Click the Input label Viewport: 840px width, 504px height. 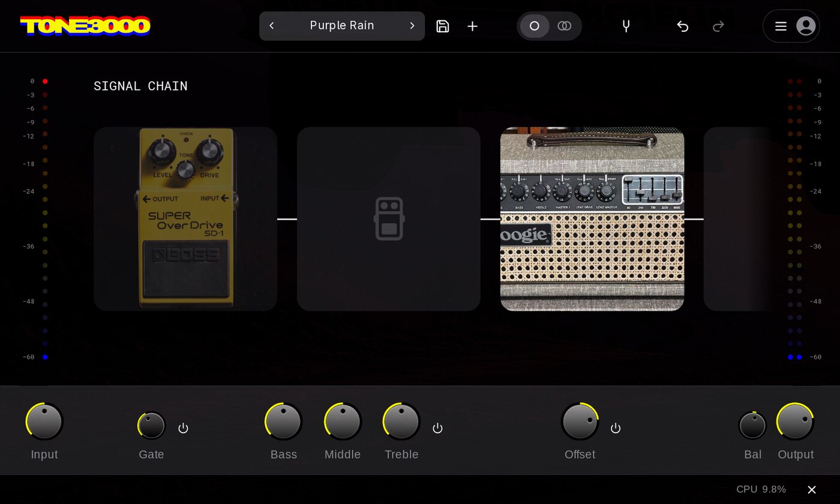tap(44, 454)
